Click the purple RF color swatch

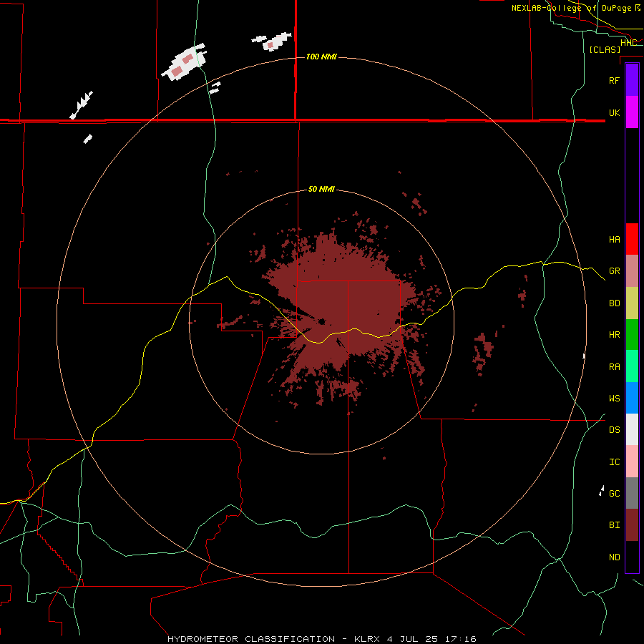(632, 80)
